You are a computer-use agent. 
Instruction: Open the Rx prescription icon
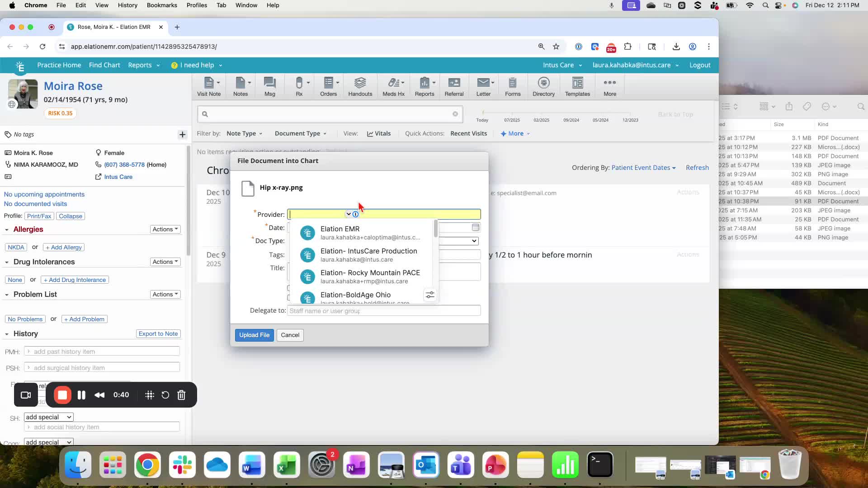coord(299,86)
